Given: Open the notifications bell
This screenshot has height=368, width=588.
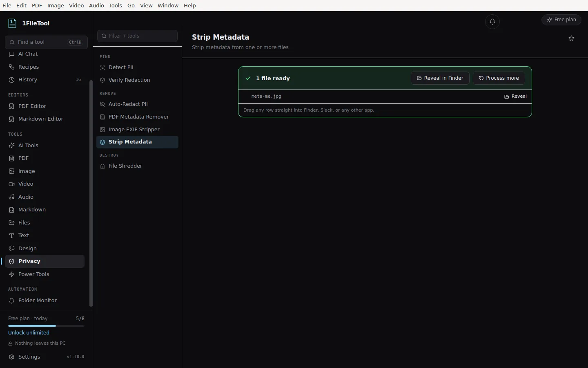Looking at the screenshot, I should tap(492, 22).
